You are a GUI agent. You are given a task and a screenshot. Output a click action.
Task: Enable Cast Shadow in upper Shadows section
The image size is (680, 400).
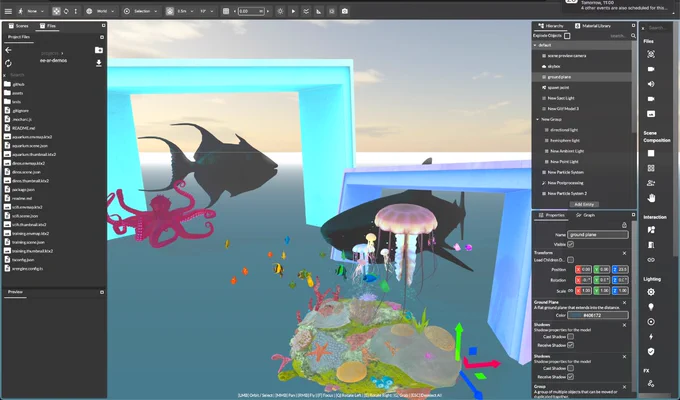coord(570,337)
